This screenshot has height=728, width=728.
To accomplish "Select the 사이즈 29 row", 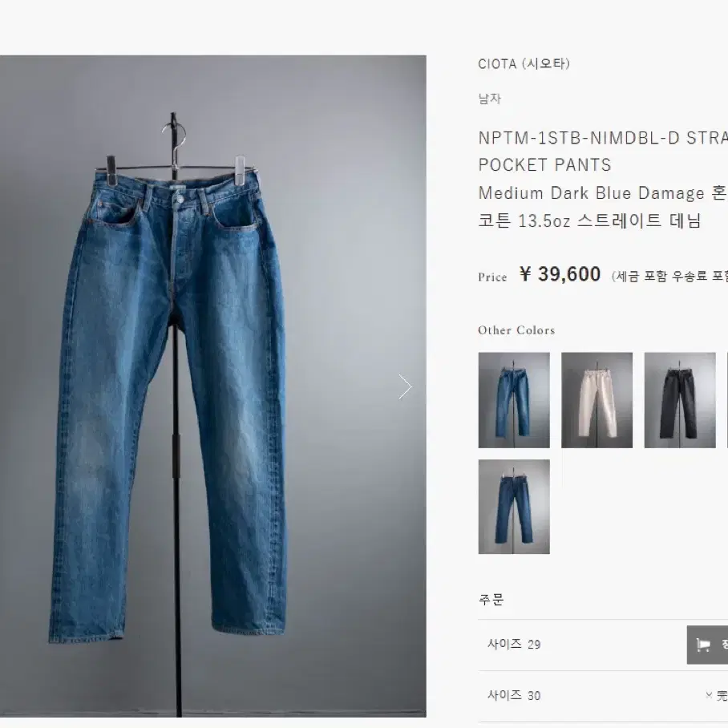I will 603,645.
